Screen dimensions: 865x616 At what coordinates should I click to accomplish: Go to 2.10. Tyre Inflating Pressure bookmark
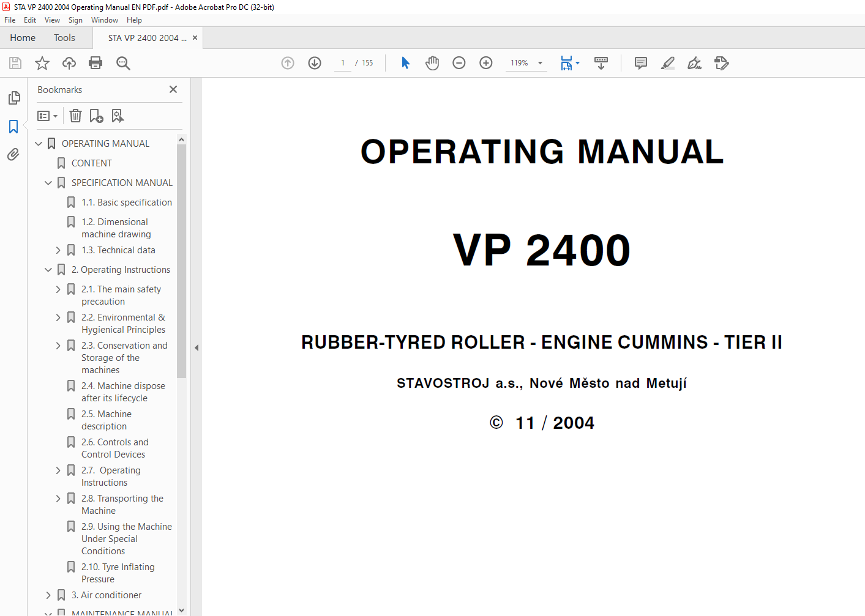[118, 573]
